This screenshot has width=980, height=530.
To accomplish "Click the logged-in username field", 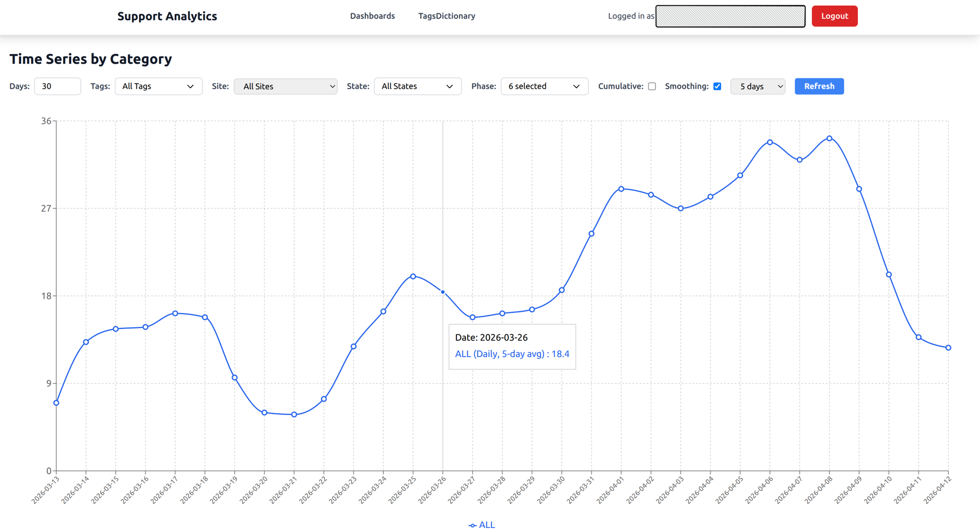I will [729, 16].
